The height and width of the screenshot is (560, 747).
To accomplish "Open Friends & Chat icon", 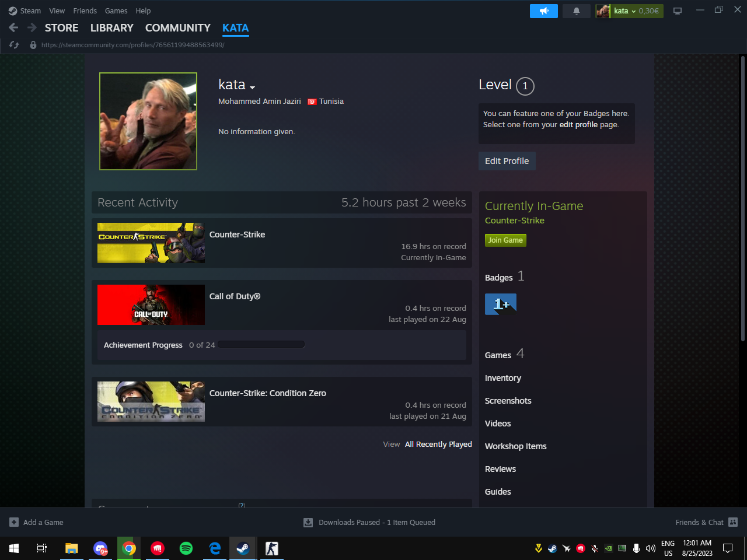I will click(733, 522).
